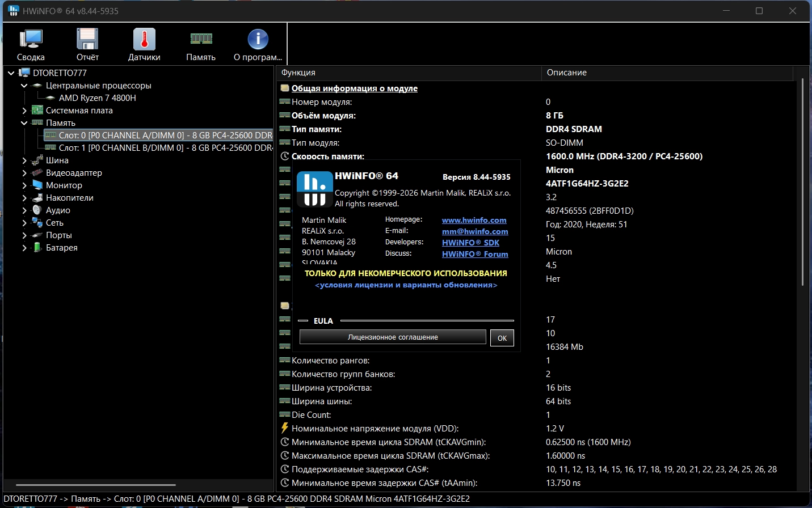Open the О программе info icon
Viewport: 812px width, 508px height.
click(x=258, y=44)
